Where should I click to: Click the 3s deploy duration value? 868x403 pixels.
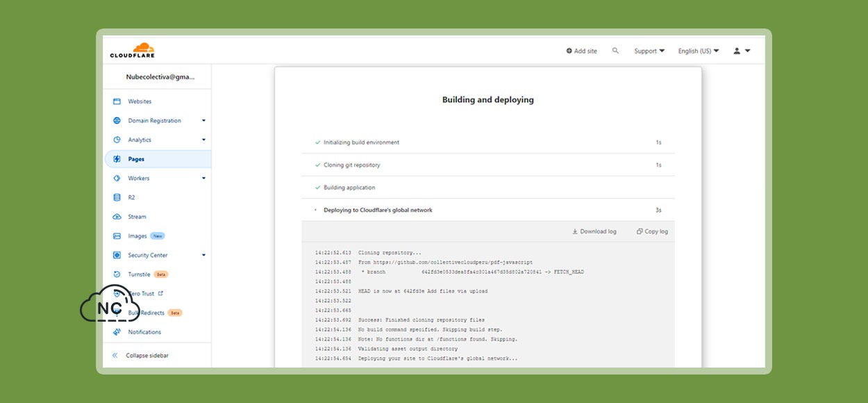click(658, 210)
